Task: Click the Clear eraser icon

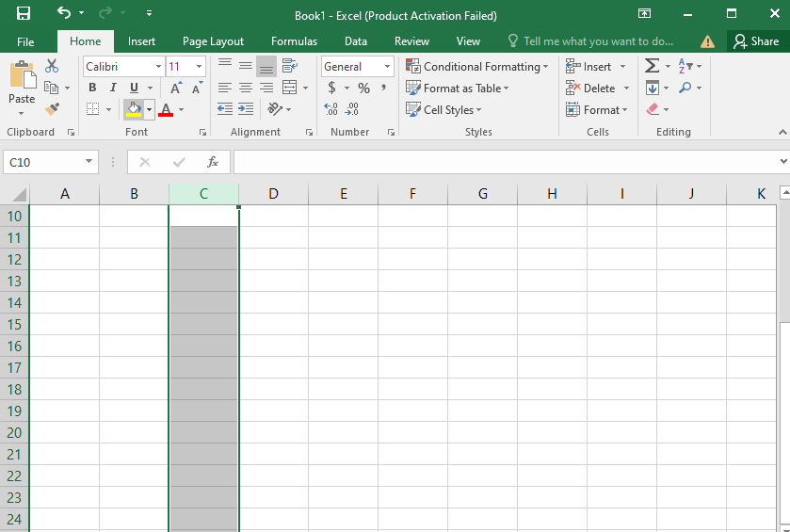Action: coord(653,109)
